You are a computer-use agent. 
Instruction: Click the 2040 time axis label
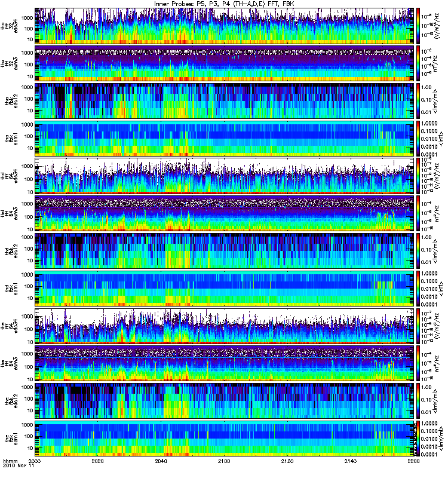161,461
